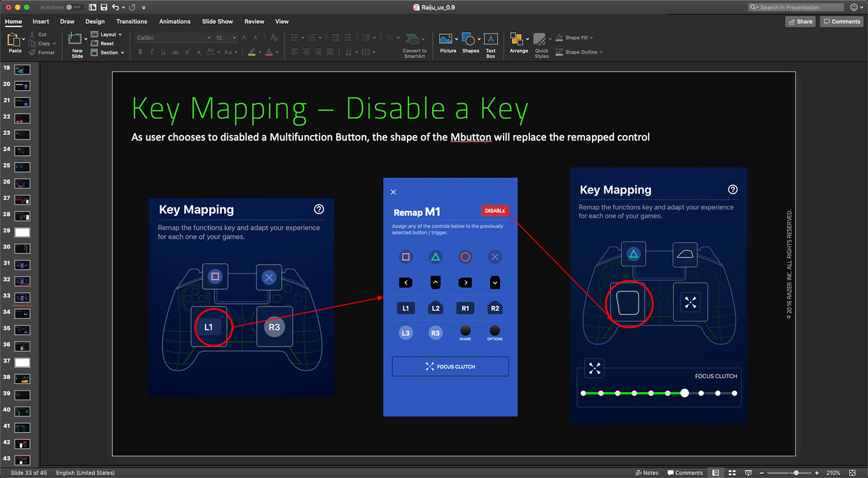Toggle the AutoSave switch
Viewport: 868px width, 478px height.
pos(74,7)
